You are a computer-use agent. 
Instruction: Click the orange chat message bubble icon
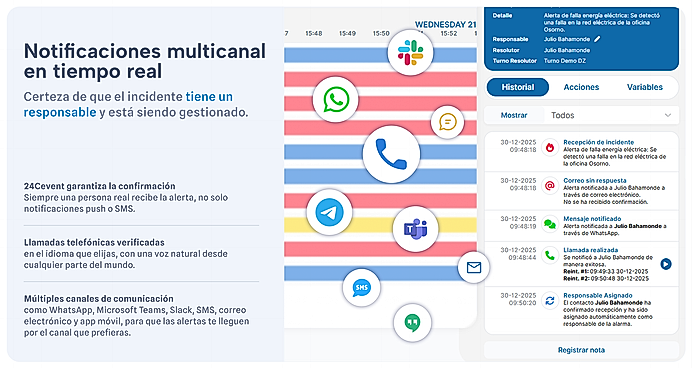pos(448,122)
